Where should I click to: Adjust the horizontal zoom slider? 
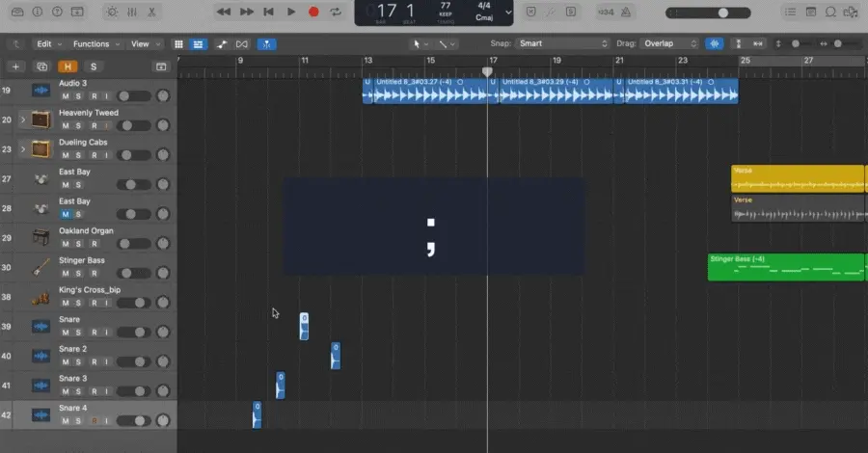(x=837, y=43)
